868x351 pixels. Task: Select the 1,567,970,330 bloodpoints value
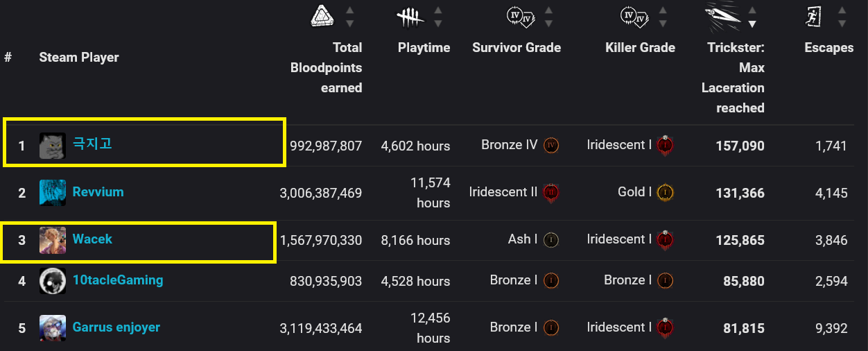click(x=320, y=240)
